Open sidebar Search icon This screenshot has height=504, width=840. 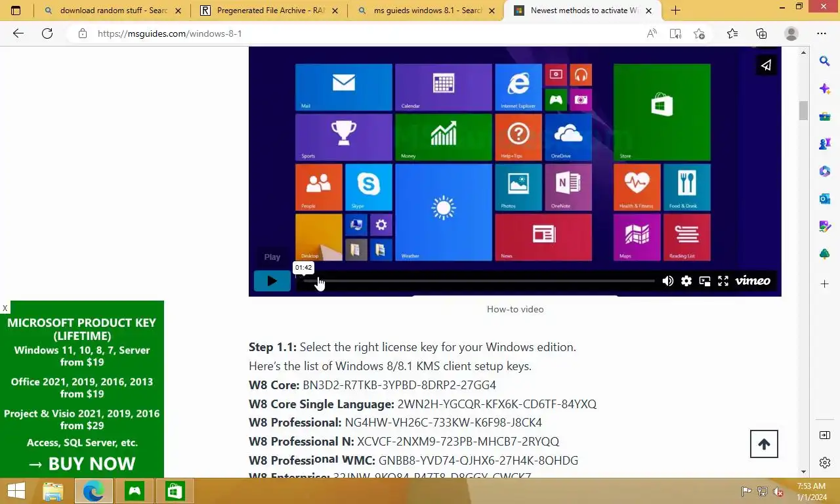(x=825, y=61)
